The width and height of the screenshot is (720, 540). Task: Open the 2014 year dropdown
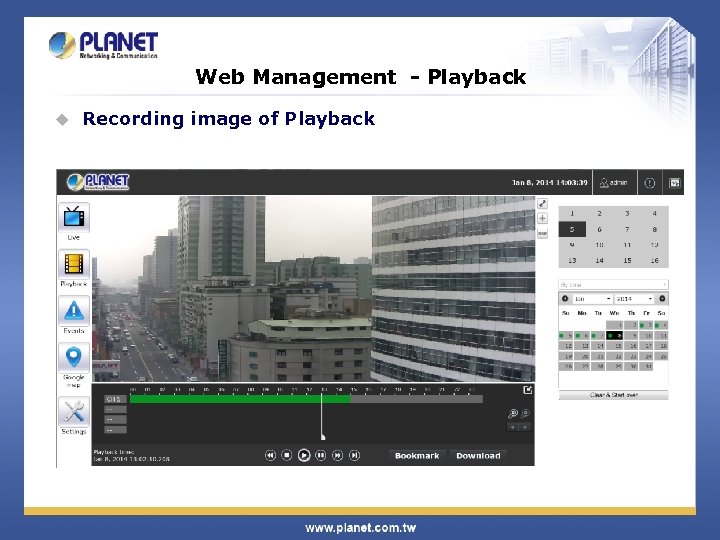[x=634, y=299]
